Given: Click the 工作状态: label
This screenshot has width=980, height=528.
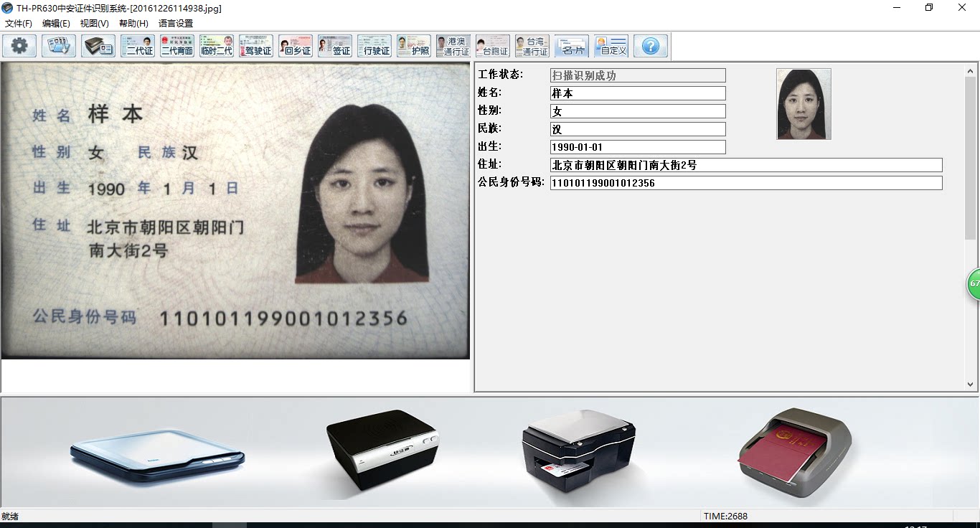Looking at the screenshot, I should coord(501,75).
